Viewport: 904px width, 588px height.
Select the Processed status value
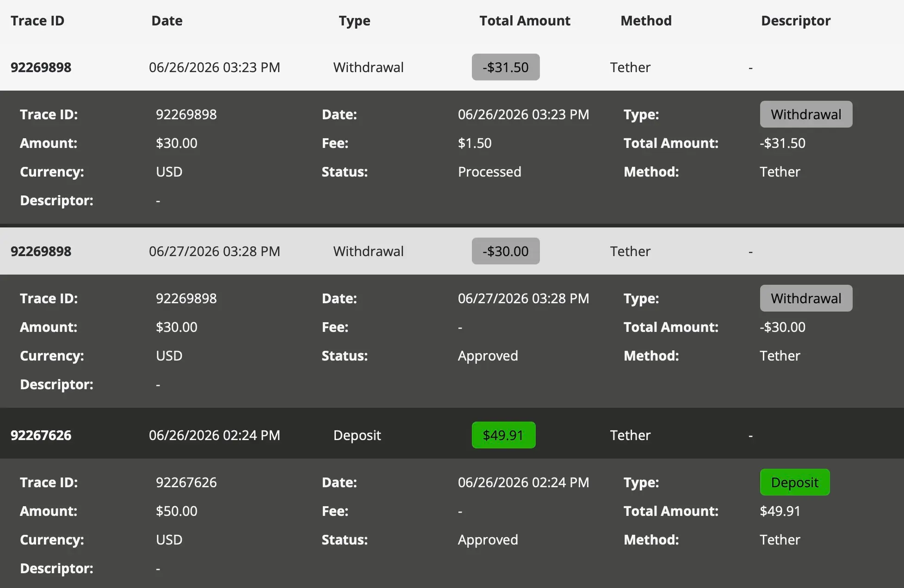click(x=489, y=172)
